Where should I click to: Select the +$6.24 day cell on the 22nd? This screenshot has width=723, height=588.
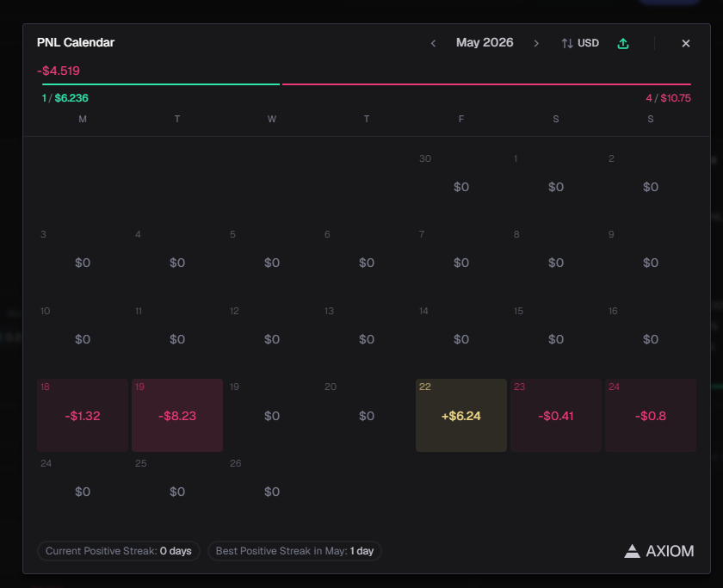click(461, 415)
